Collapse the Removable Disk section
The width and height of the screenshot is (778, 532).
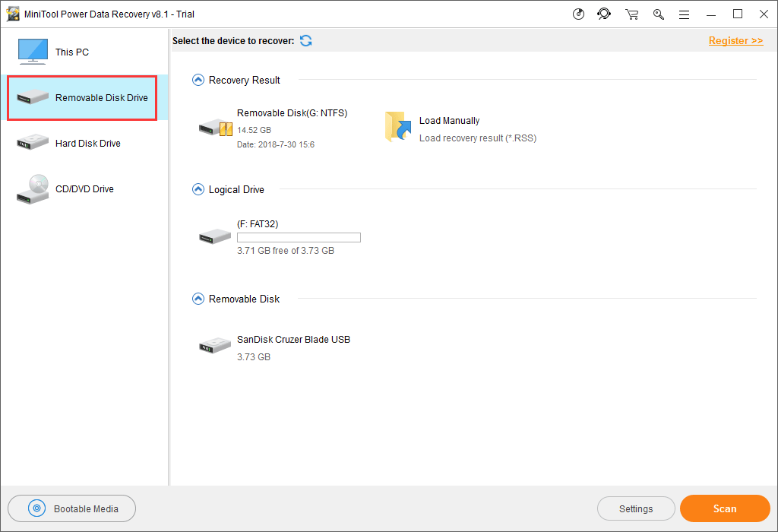(x=198, y=299)
